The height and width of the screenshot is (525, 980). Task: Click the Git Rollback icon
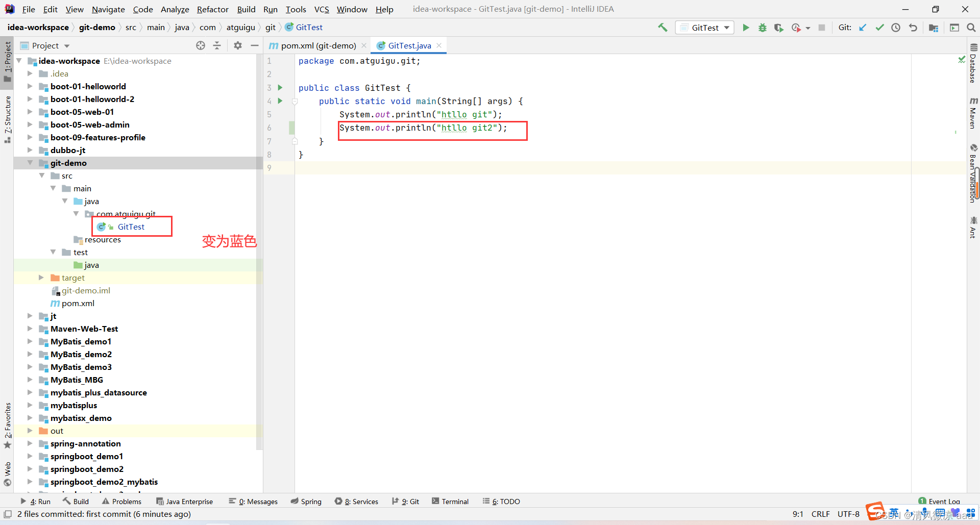point(913,28)
